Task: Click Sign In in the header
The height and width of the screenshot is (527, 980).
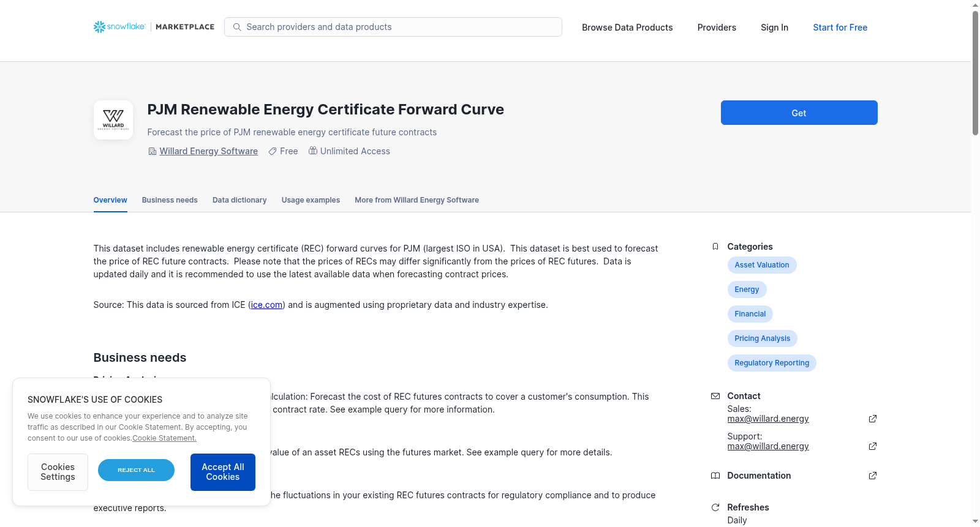Action: [x=774, y=28]
